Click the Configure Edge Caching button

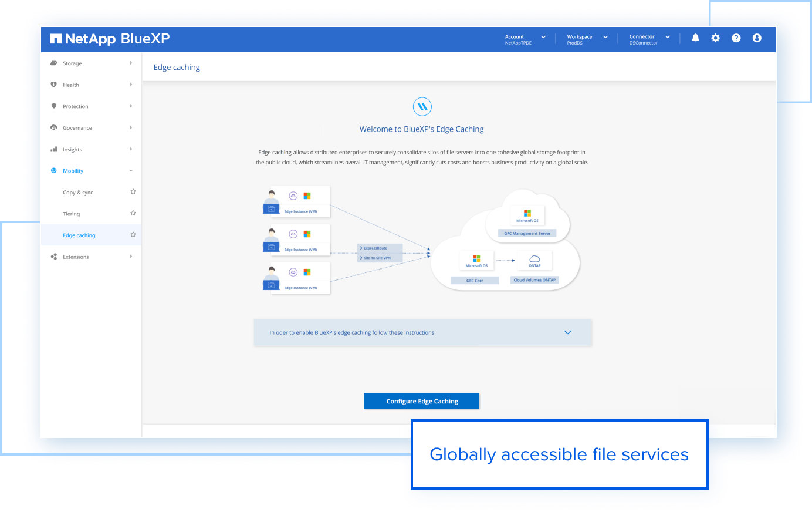tap(421, 400)
